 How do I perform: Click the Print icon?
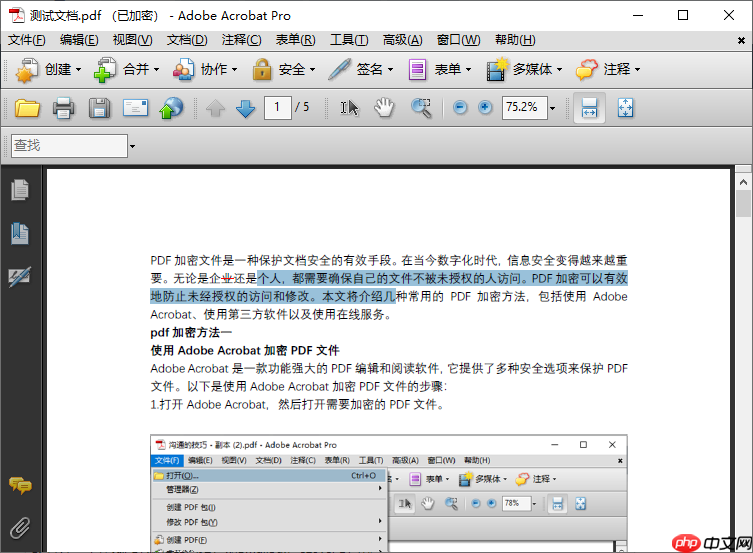tap(63, 108)
